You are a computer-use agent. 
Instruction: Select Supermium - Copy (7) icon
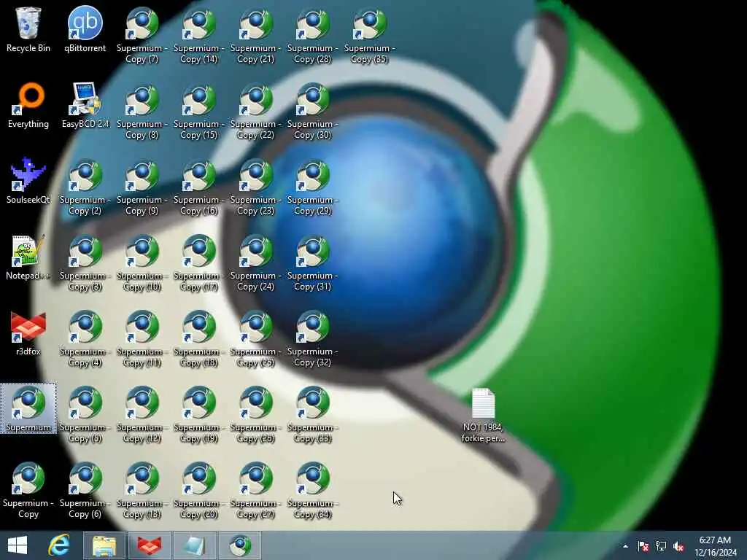(142, 36)
